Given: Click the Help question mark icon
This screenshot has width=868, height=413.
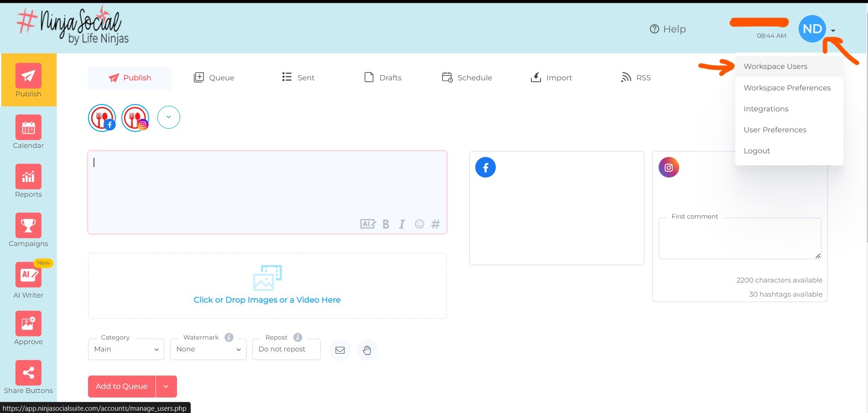Looking at the screenshot, I should 655,29.
